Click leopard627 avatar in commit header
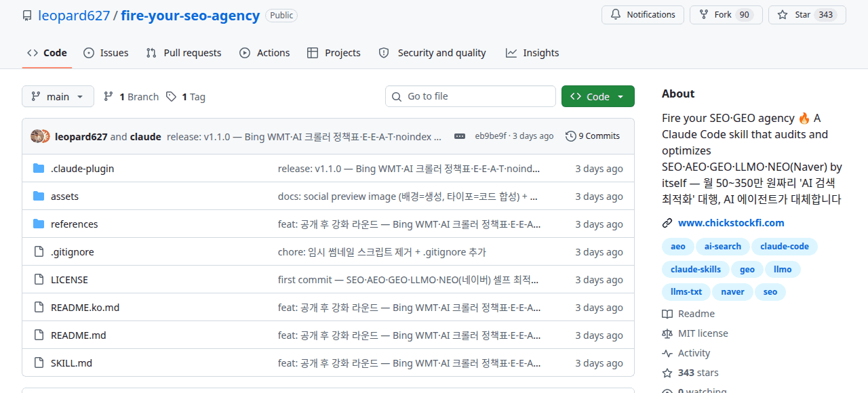868x393 pixels. click(37, 136)
